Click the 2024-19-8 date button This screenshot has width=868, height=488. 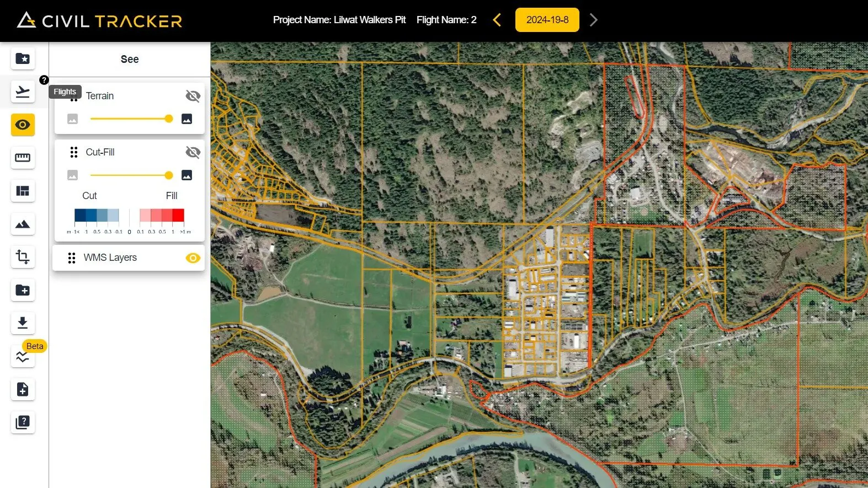pyautogui.click(x=547, y=20)
